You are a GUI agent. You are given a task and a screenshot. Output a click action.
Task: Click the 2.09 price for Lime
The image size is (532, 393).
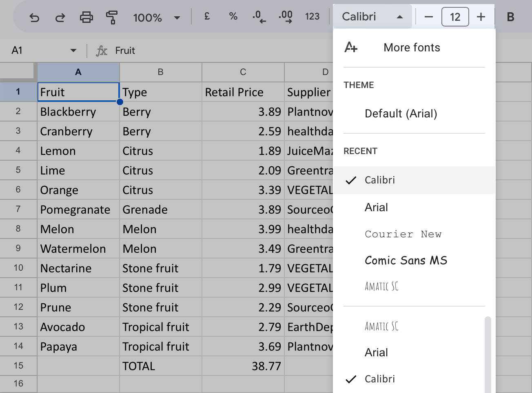[x=243, y=170]
